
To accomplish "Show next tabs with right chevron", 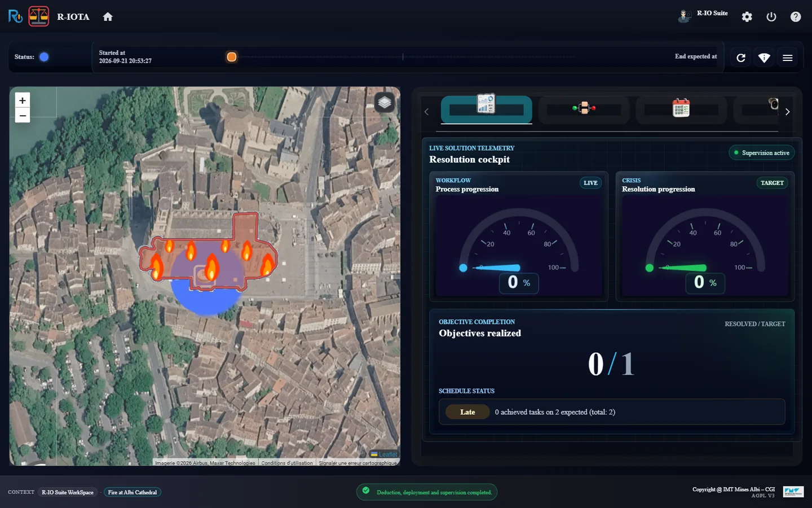I will [788, 112].
